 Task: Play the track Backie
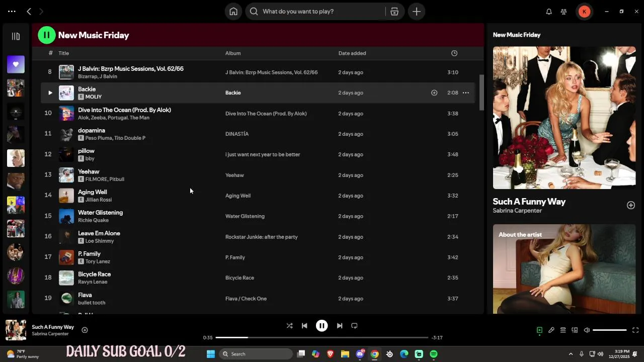(x=50, y=93)
